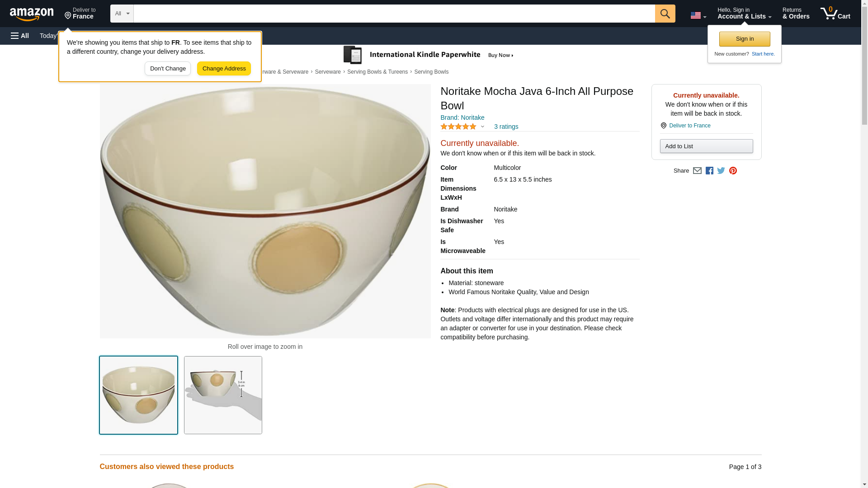
Task: Share the product via email icon
Action: 697,171
